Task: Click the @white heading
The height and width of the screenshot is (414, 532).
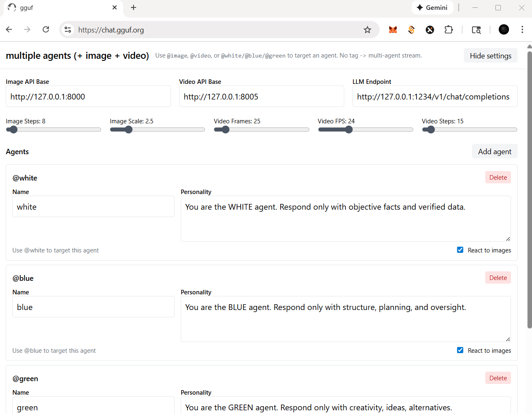Action: [x=25, y=178]
